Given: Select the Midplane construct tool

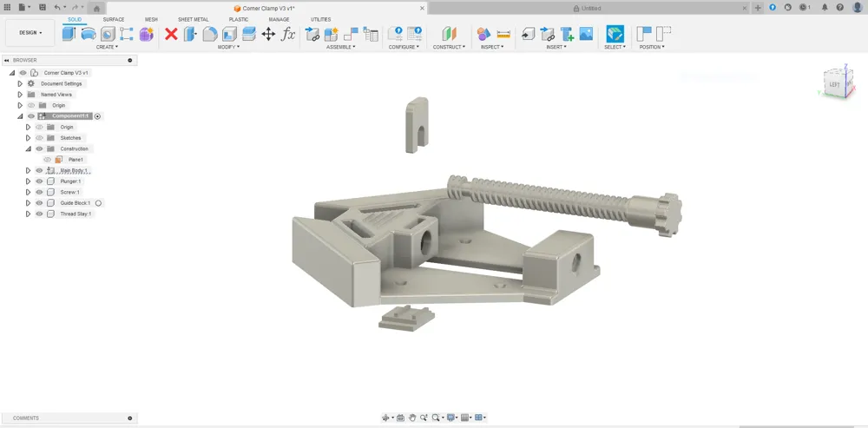Looking at the screenshot, I should pos(449,34).
